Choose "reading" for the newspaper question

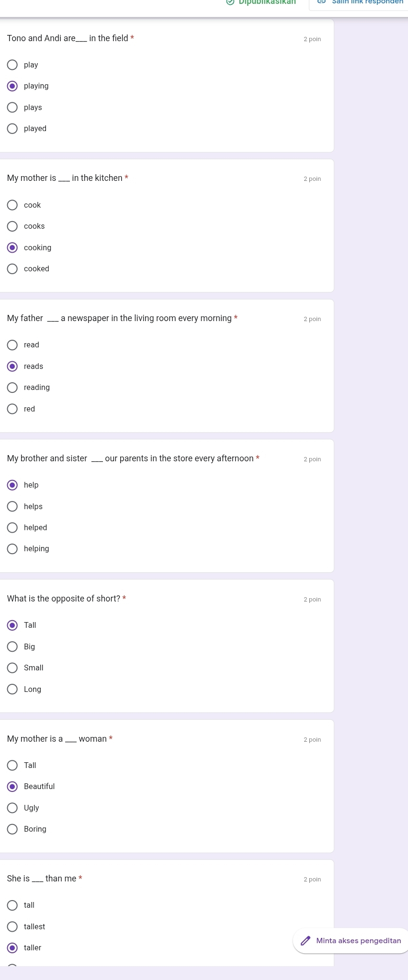[x=12, y=387]
